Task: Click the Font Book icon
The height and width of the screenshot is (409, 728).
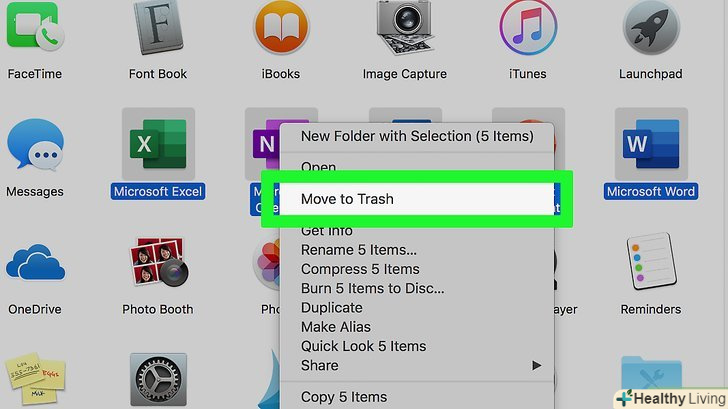Action: (158, 30)
